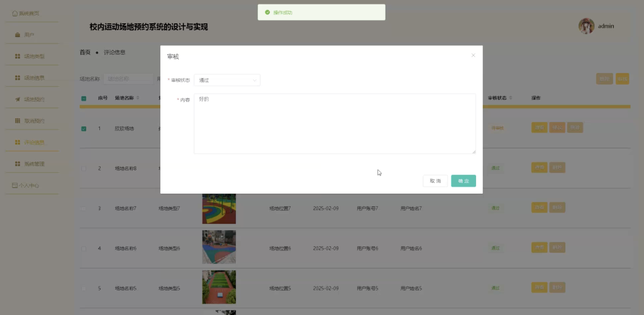Click 查看 for row 4 场地名称6
Image resolution: width=644 pixels, height=315 pixels.
click(540, 247)
